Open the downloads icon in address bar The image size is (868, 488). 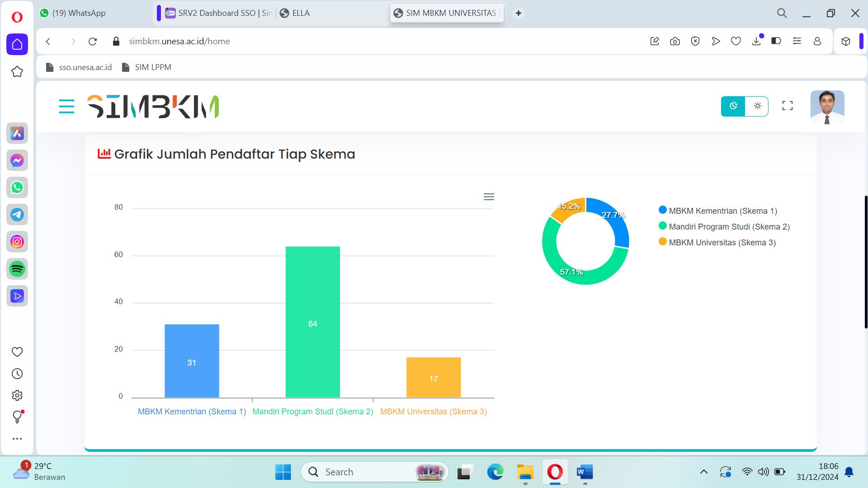pyautogui.click(x=756, y=41)
